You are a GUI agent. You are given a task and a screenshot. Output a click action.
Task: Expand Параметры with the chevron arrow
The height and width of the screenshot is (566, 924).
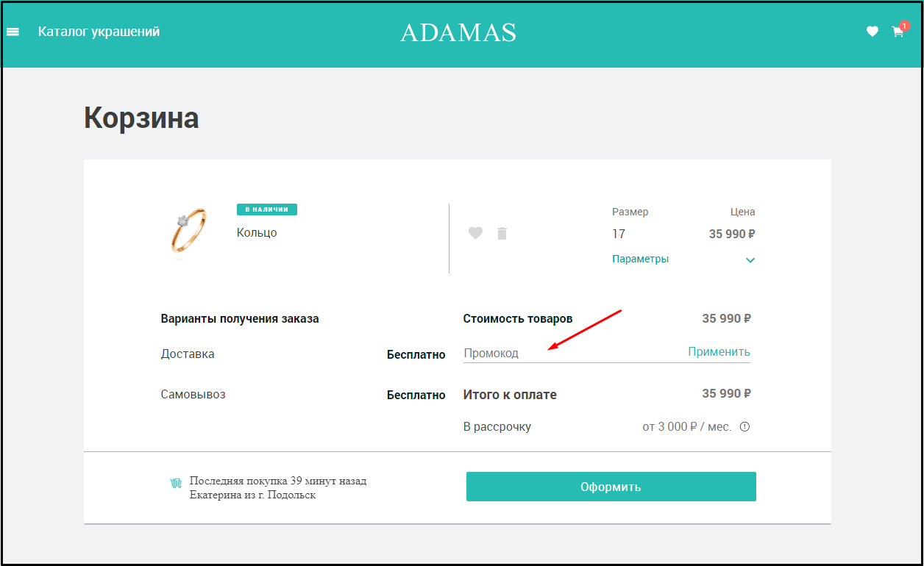(x=750, y=260)
